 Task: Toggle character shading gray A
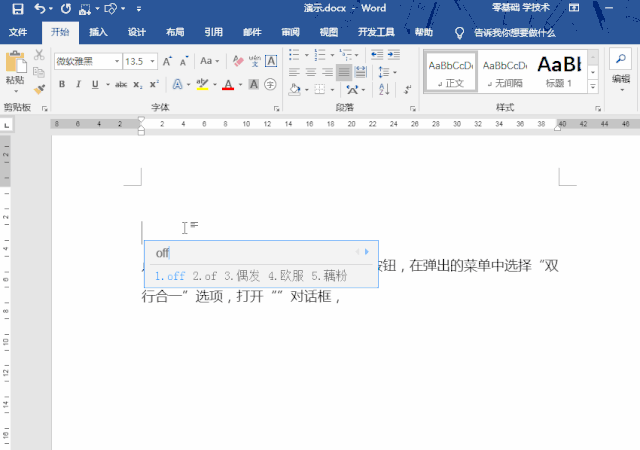click(x=254, y=84)
